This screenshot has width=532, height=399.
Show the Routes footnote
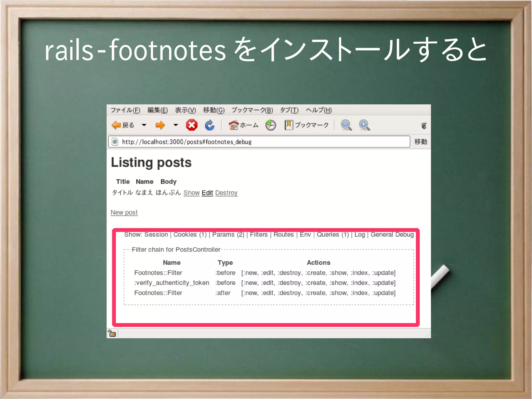pyautogui.click(x=284, y=235)
